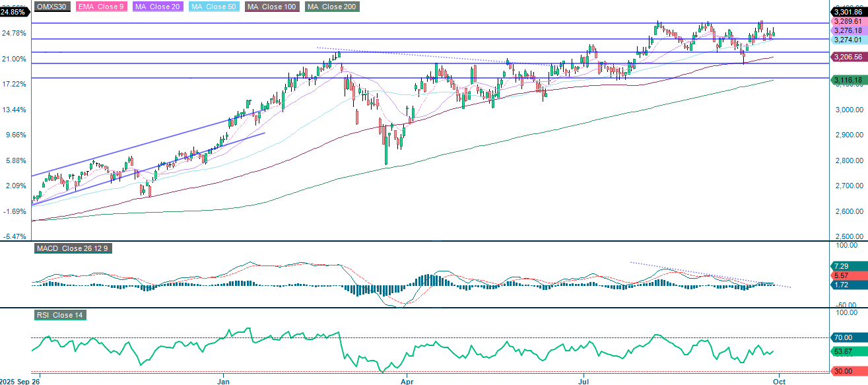This screenshot has height=385, width=868.
Task: Click the 3,206.56 MA 100 price tag
Action: click(848, 57)
